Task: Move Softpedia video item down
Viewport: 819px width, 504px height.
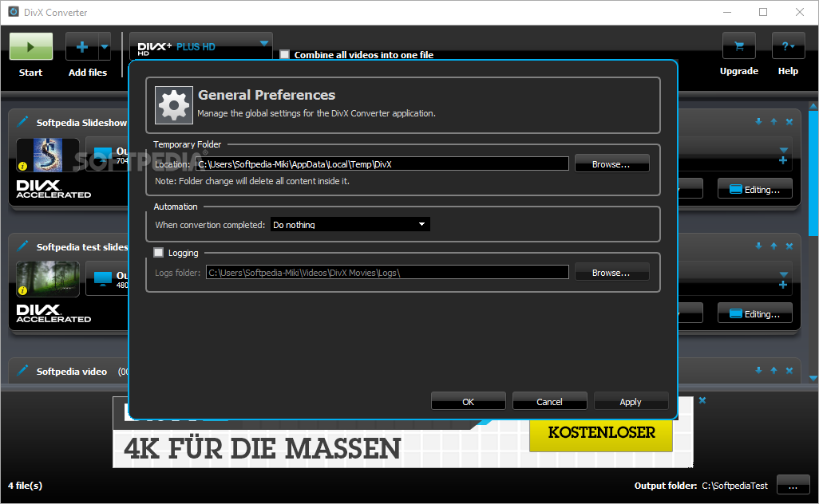Action: [758, 371]
